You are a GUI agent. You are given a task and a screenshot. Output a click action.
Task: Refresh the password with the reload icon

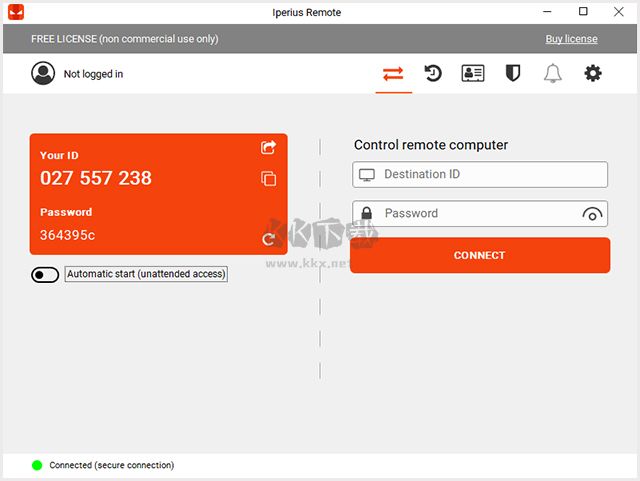(x=268, y=239)
